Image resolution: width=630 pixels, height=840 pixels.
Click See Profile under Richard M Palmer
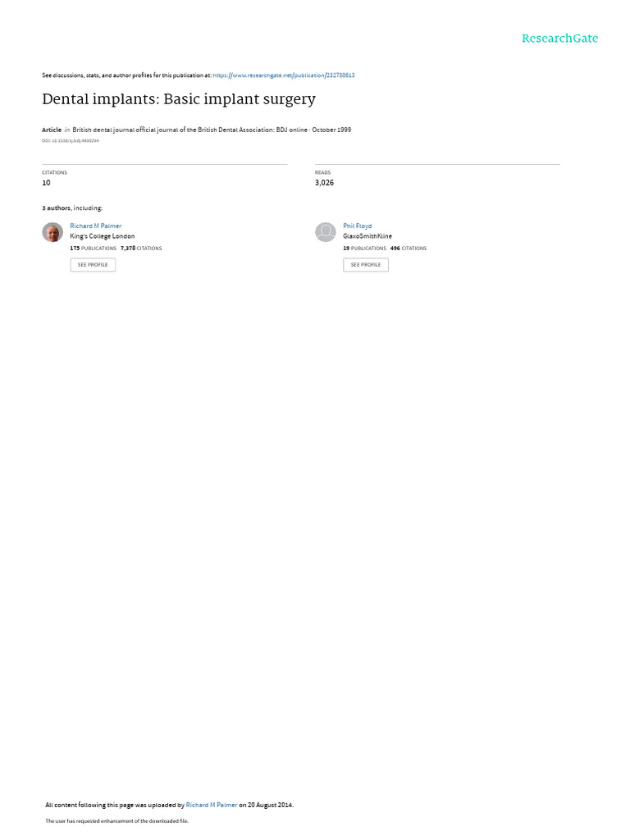(x=93, y=265)
